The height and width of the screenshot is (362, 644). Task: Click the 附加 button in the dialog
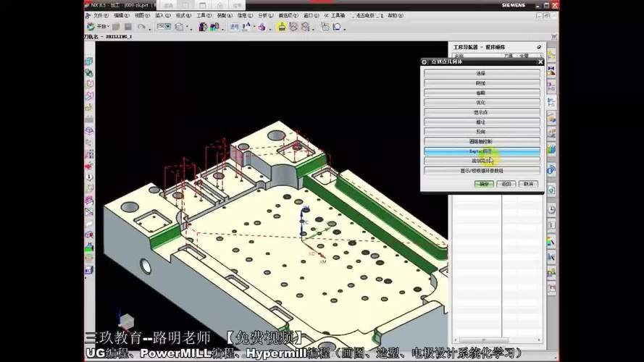(482, 83)
